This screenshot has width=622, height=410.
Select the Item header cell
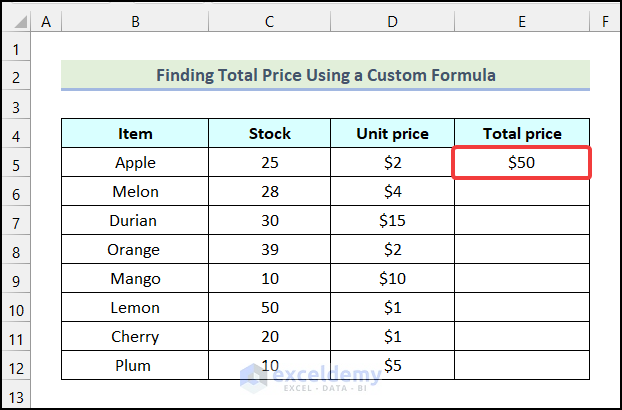[x=135, y=134]
